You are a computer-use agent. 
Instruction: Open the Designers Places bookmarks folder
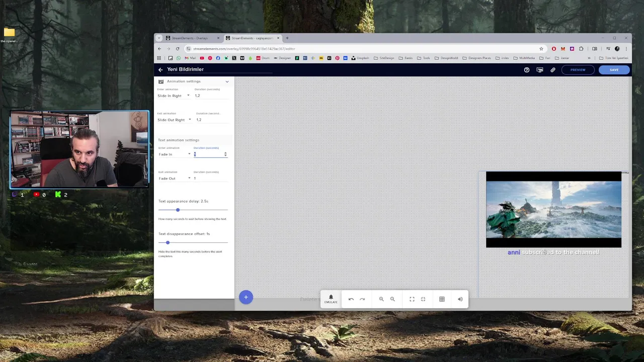[x=476, y=58]
